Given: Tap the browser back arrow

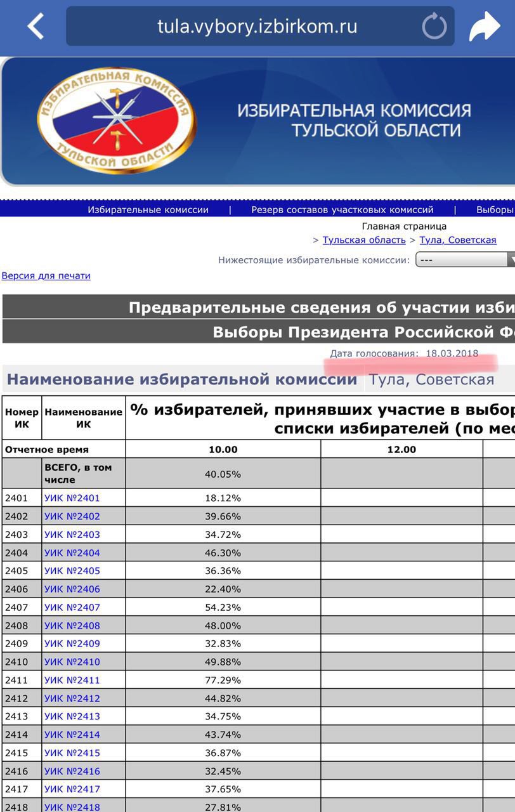Looking at the screenshot, I should coord(36,27).
